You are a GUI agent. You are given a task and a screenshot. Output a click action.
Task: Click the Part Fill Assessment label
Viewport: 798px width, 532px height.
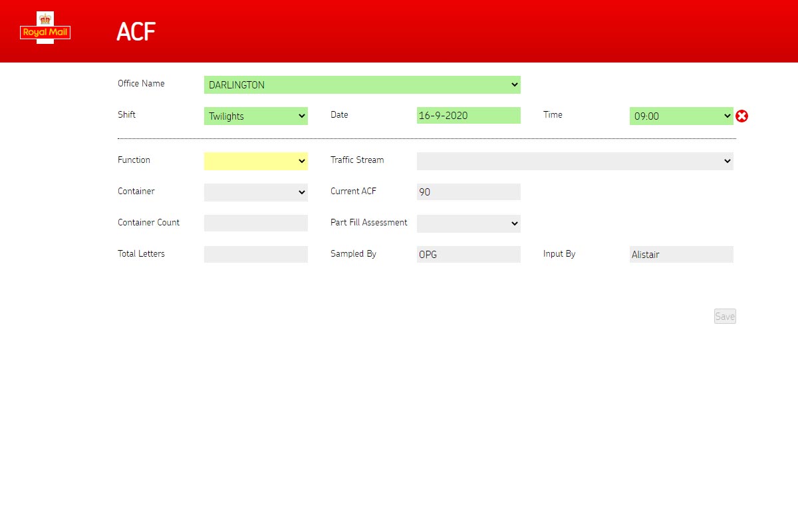[368, 223]
